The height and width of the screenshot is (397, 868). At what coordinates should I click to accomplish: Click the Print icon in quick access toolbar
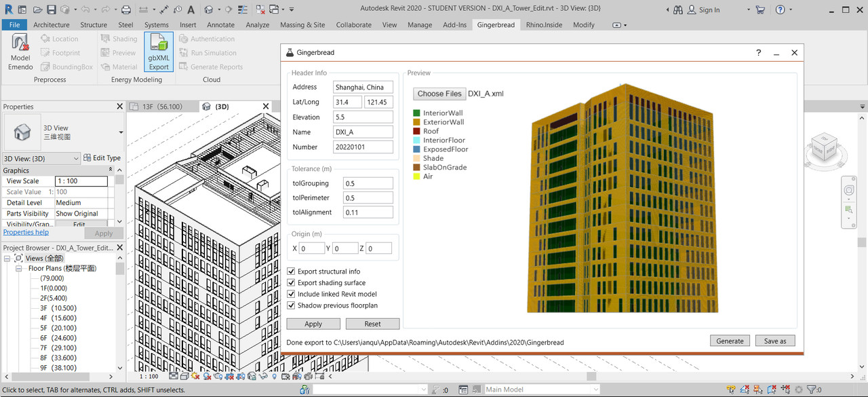tap(125, 10)
